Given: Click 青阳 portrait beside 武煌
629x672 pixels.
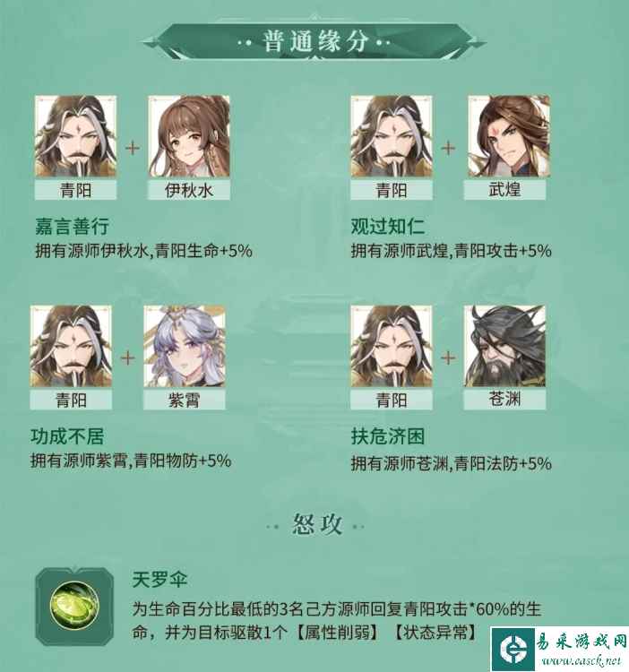Looking at the screenshot, I should click(392, 136).
